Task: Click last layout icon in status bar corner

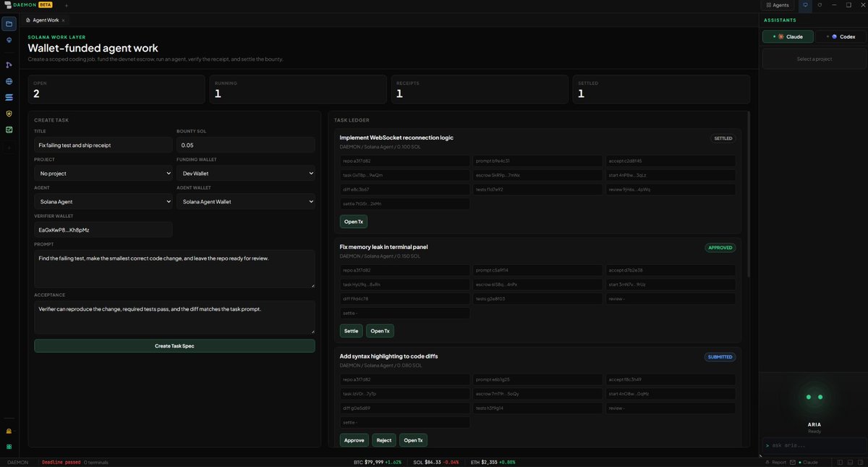Action: pos(860,462)
